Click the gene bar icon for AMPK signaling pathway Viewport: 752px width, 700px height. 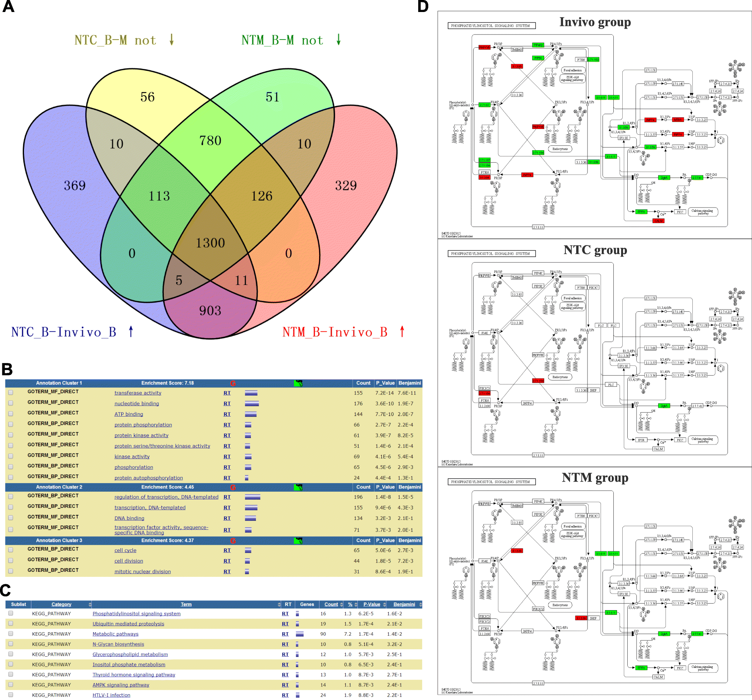pyautogui.click(x=297, y=685)
